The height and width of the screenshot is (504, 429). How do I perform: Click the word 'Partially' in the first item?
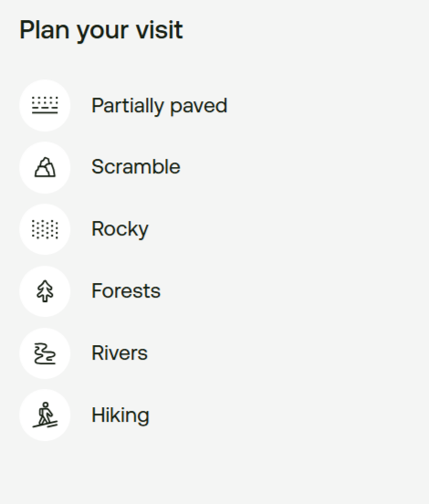coord(128,106)
